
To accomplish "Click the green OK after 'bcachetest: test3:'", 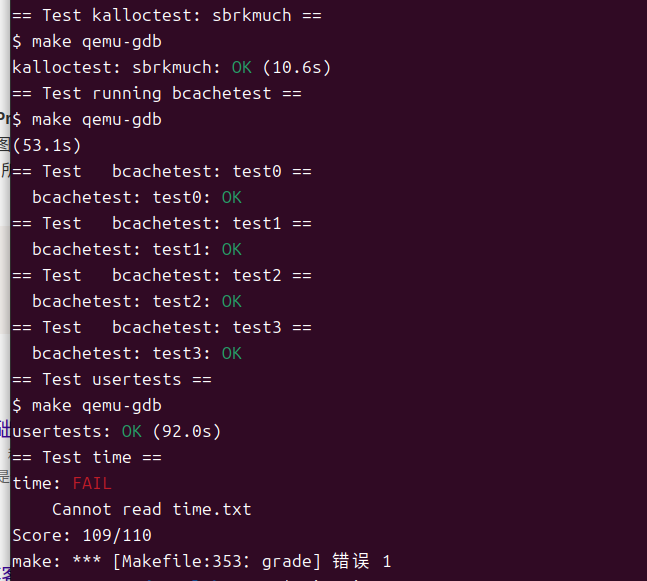I will (x=231, y=353).
